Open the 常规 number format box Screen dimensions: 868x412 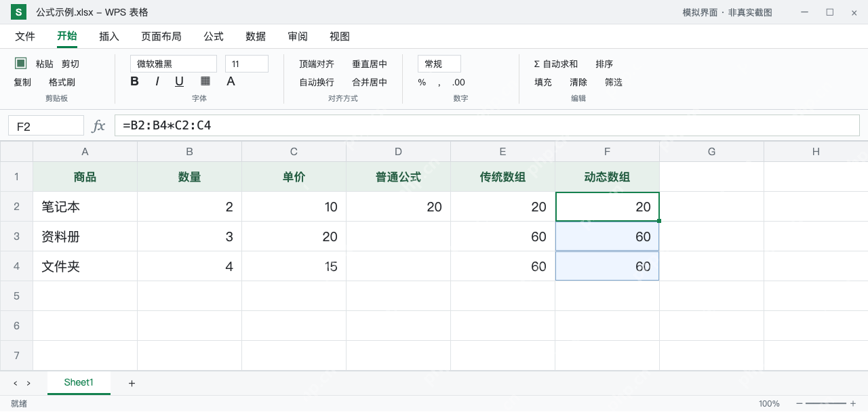click(439, 64)
